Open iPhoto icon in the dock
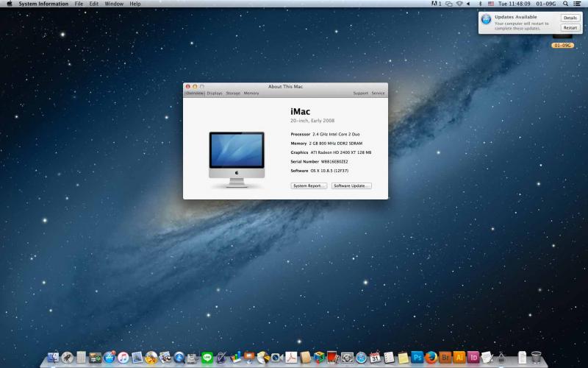The height and width of the screenshot is (368, 588). click(165, 358)
